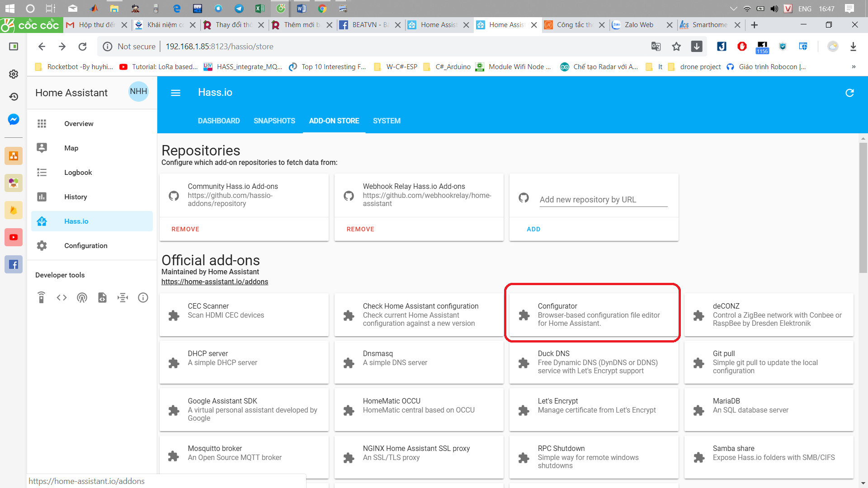The width and height of the screenshot is (868, 488).
Task: Open the drone project bookmark folder
Action: click(694, 67)
